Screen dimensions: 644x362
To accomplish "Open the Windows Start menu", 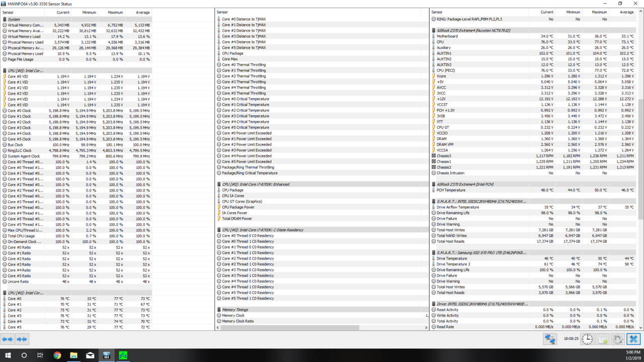I will click(8, 355).
